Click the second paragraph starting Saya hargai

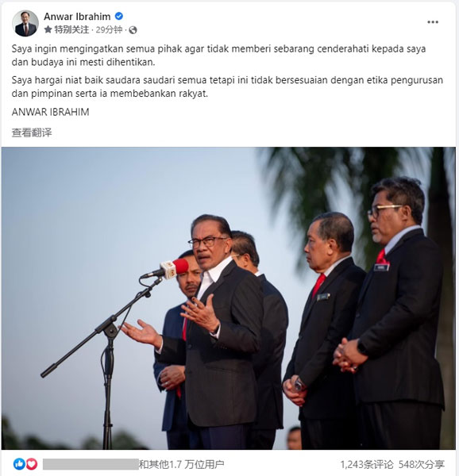[x=227, y=86]
